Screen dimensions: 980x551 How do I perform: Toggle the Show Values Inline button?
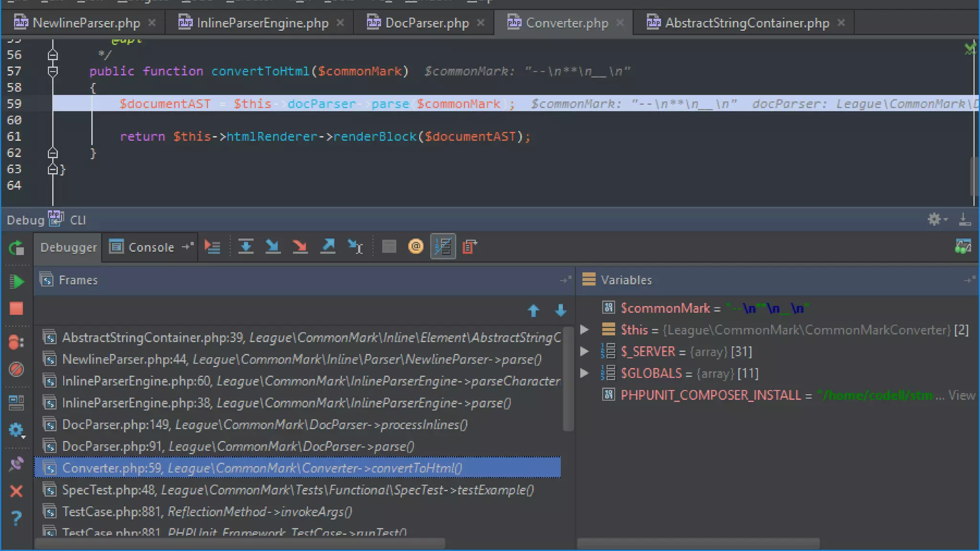pyautogui.click(x=443, y=247)
